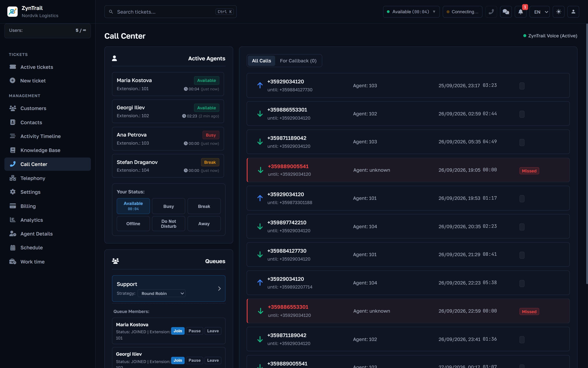The image size is (588, 368).
Task: Switch to the For Callback (0) tab
Action: click(298, 61)
